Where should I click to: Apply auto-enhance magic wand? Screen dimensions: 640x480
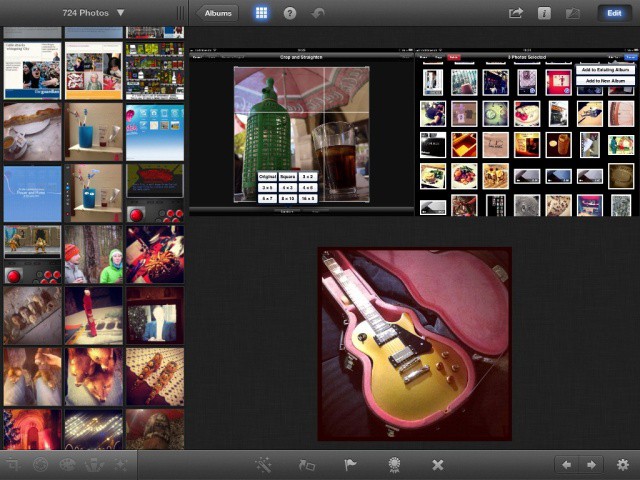pos(264,465)
